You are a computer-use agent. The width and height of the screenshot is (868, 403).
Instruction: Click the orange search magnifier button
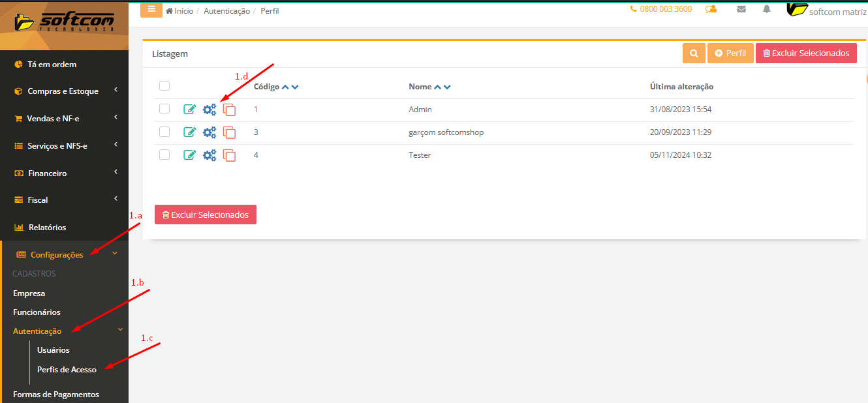click(694, 53)
